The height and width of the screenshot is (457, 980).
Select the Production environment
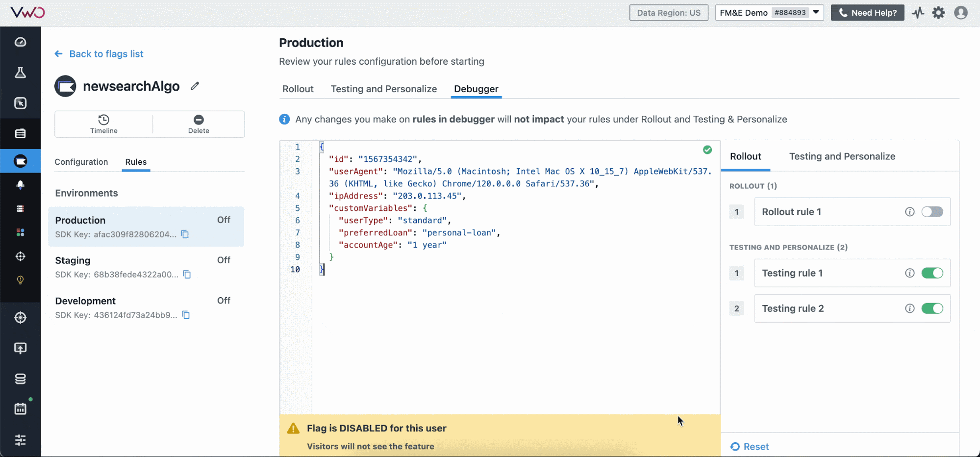(x=146, y=227)
